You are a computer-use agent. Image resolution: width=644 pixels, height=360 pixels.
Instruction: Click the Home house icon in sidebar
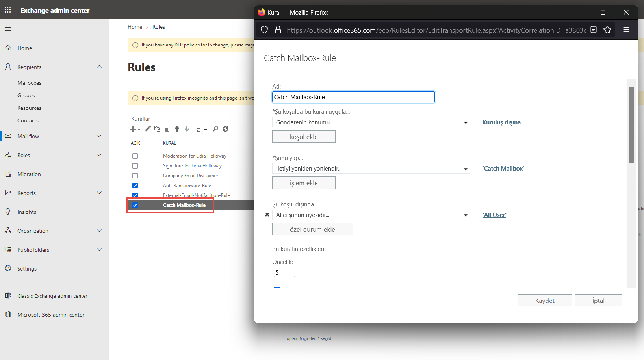click(x=8, y=48)
